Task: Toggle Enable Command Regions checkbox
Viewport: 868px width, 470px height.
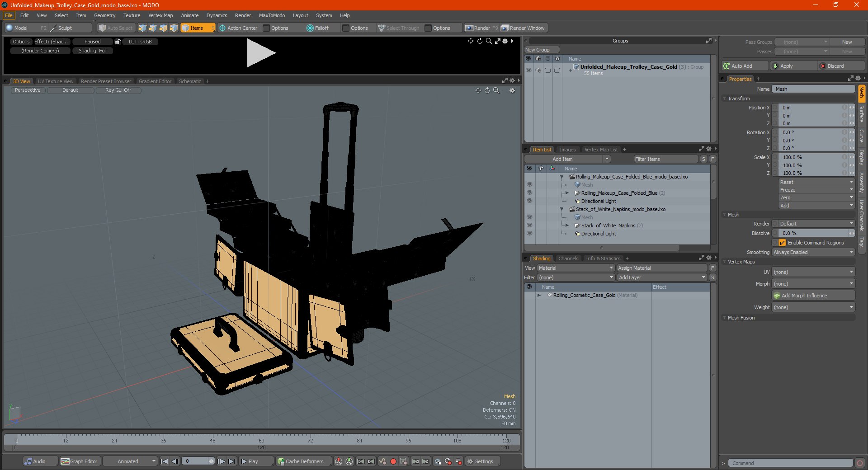Action: 782,243
